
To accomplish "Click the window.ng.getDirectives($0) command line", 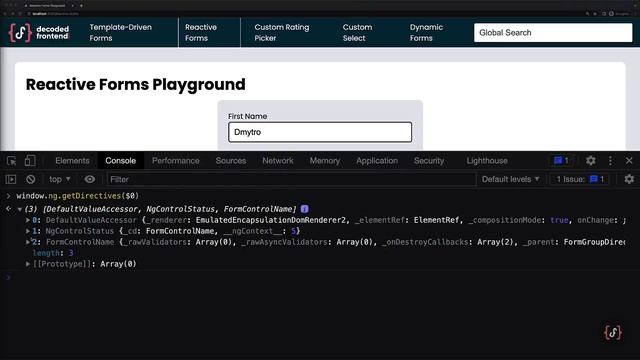I will pos(78,196).
